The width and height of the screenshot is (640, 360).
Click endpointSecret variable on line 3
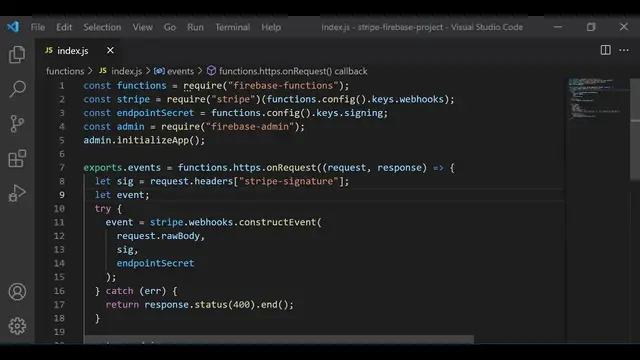click(155, 113)
